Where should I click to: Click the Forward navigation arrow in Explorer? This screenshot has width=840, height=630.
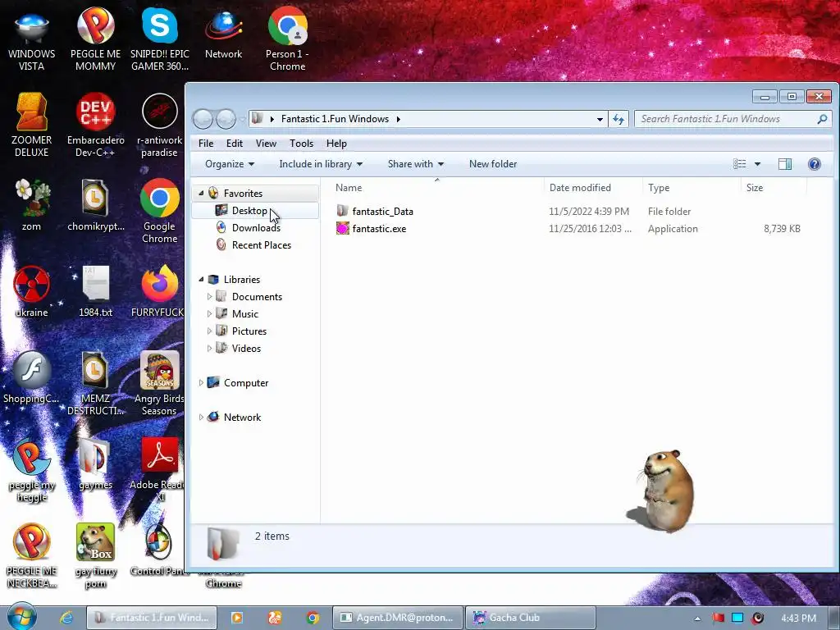point(226,119)
